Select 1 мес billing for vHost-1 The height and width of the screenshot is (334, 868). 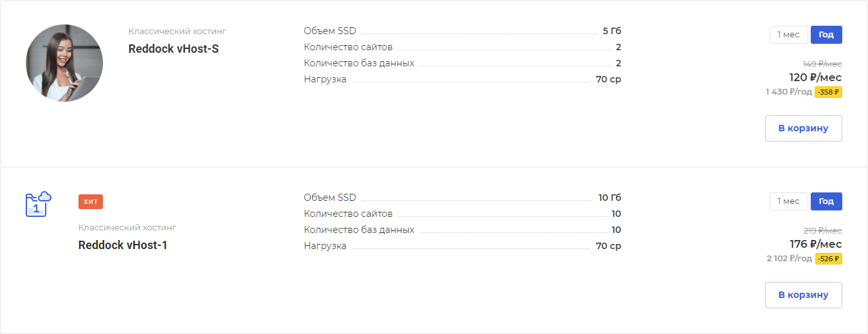(788, 201)
